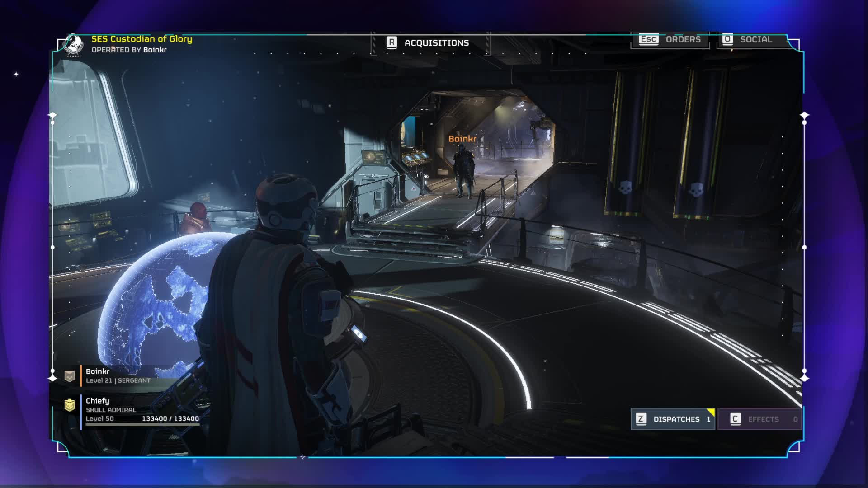Click Chiefy's Skull Admiral rank badge
Image resolution: width=868 pixels, height=488 pixels.
(69, 405)
